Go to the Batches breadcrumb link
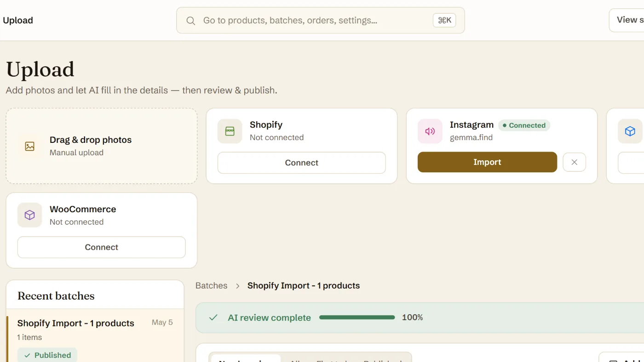Viewport: 644px width, 362px height. point(212,286)
